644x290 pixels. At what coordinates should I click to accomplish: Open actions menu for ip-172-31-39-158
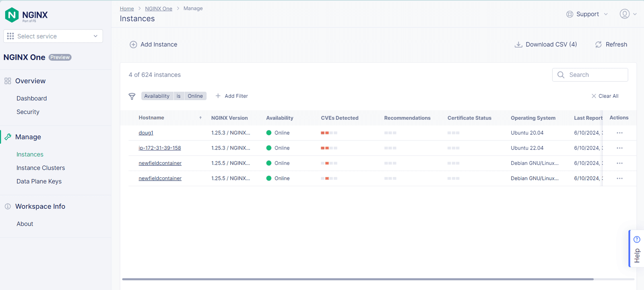tap(619, 148)
